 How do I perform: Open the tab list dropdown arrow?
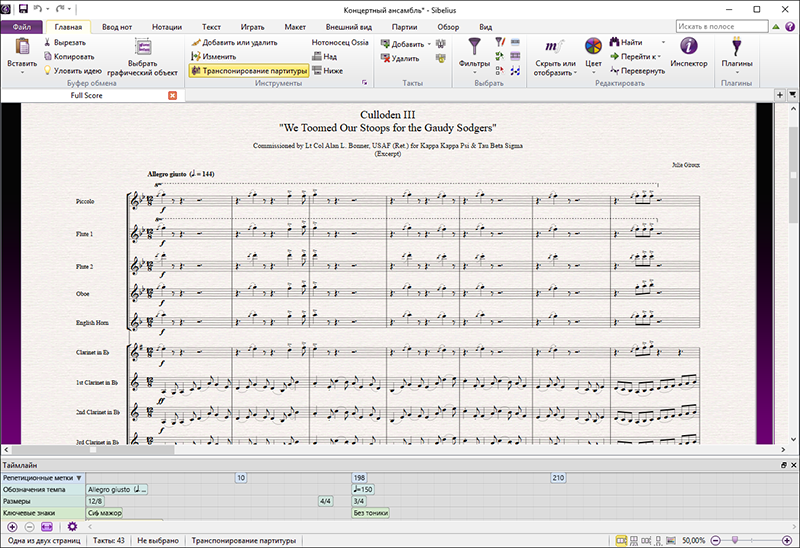792,95
